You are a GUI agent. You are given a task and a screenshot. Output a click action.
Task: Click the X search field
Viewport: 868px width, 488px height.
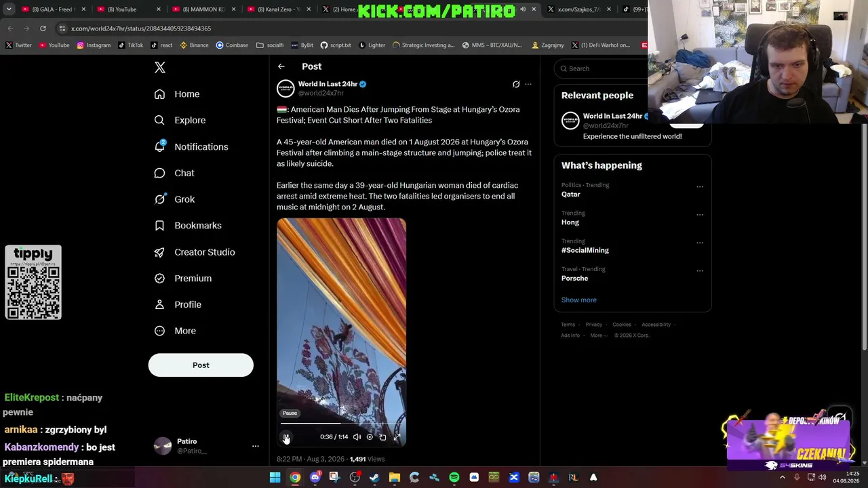[601, 68]
